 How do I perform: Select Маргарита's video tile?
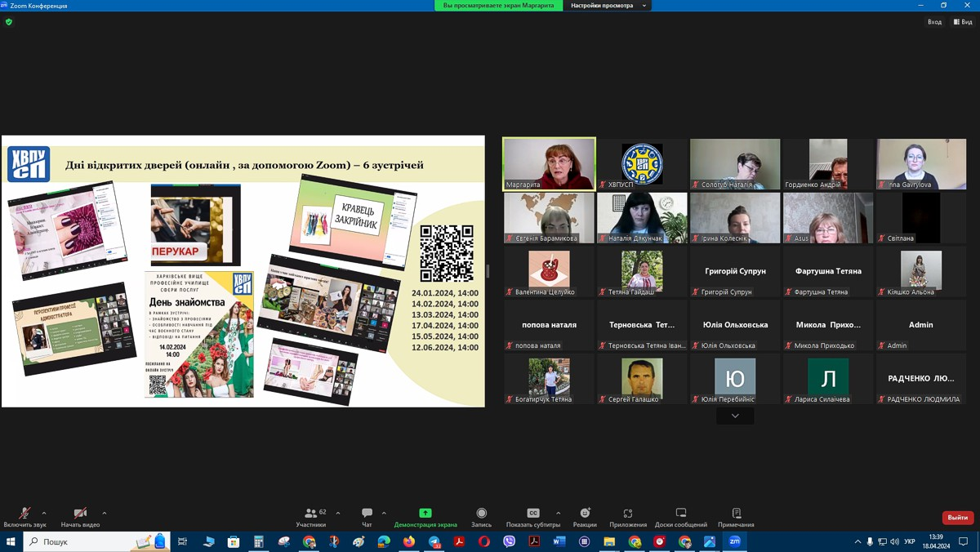[x=549, y=164]
